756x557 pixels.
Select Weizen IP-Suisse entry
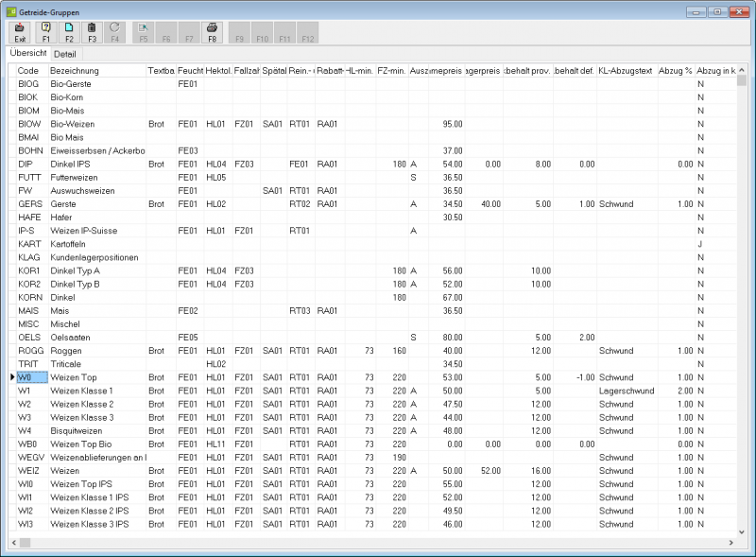point(84,231)
